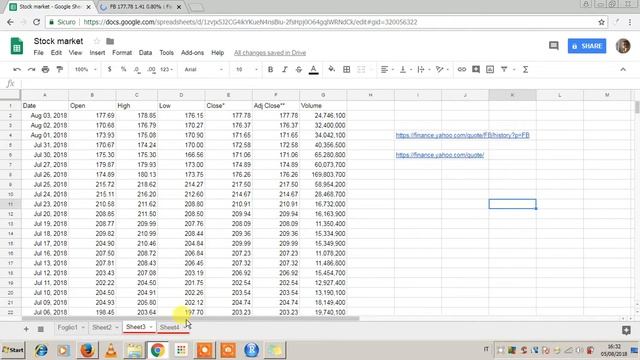Open the comments history icon

pos(553,46)
